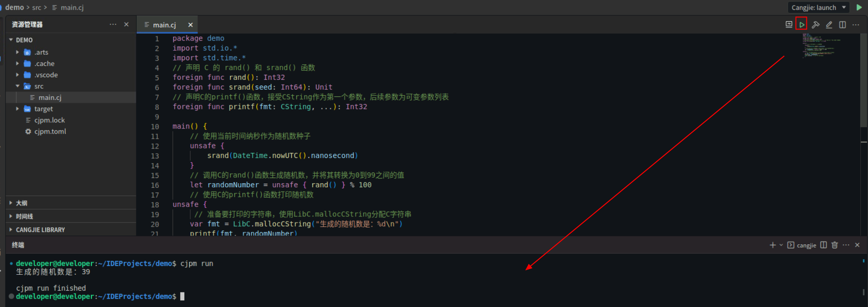
Task: Click terminal output '生成的随机数是: 39'
Action: 53,272
